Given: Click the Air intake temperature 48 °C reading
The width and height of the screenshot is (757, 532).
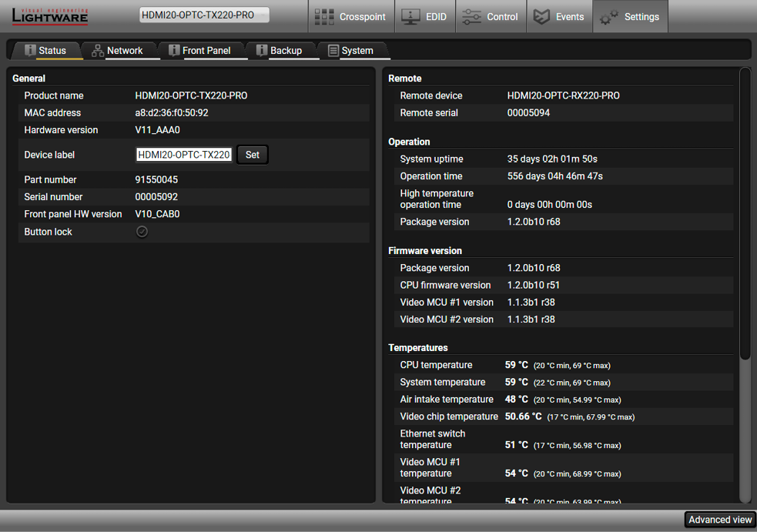Looking at the screenshot, I should [x=517, y=400].
